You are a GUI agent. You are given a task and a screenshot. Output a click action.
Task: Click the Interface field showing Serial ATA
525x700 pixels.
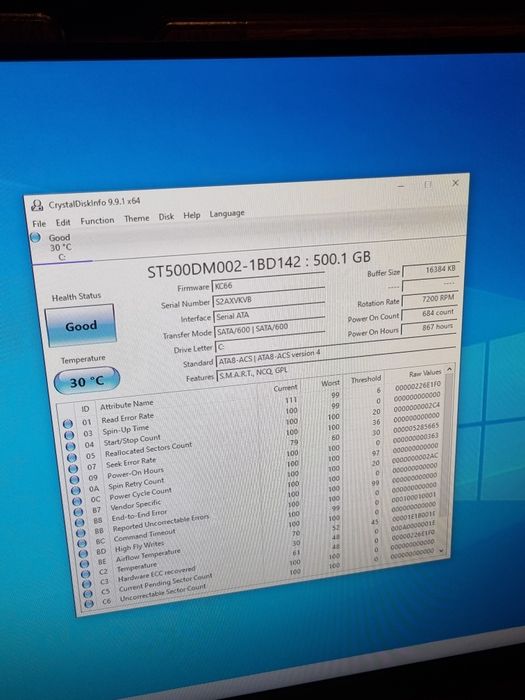tap(270, 314)
